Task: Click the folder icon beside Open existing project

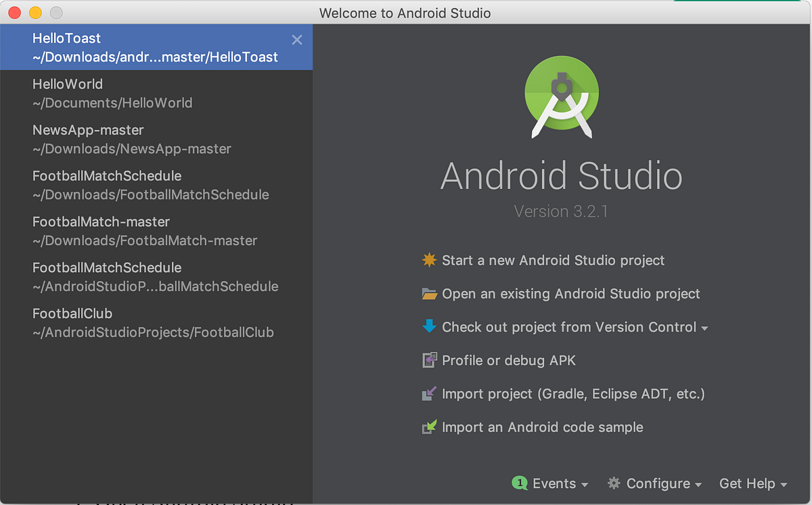Action: click(x=429, y=293)
